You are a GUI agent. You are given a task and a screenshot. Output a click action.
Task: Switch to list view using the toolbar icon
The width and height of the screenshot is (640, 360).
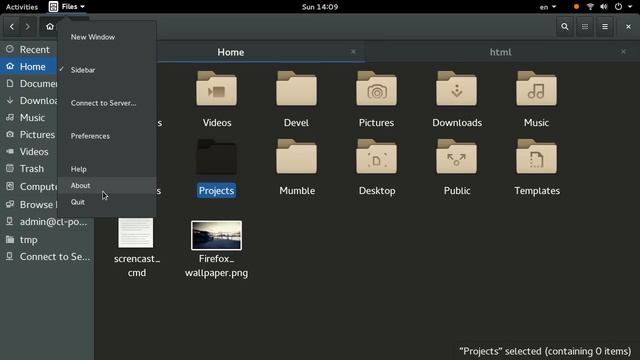[585, 27]
